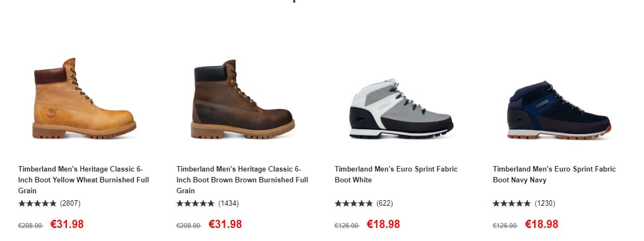This screenshot has width=644, height=241.
Task: Click the €31.98 price of Yellow Wheat boot
Action: pyautogui.click(x=67, y=224)
